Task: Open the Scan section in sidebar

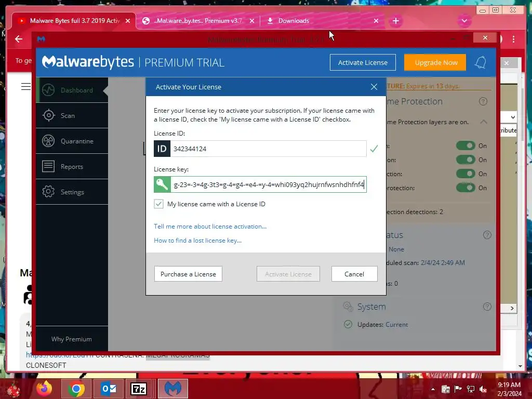Action: click(72, 116)
